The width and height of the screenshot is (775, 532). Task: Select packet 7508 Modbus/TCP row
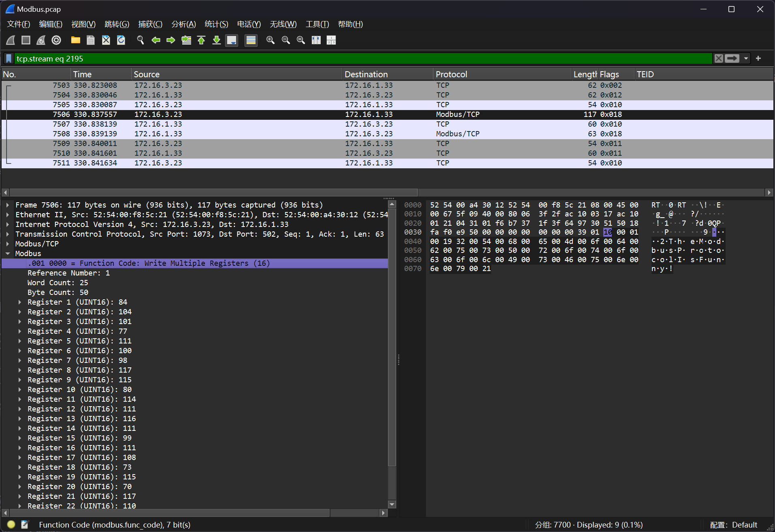point(387,134)
